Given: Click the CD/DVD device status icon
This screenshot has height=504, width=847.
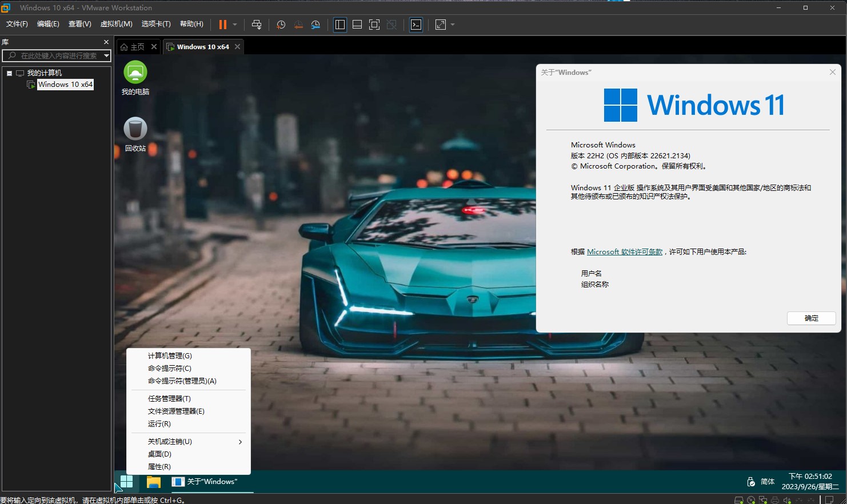Looking at the screenshot, I should [x=751, y=500].
